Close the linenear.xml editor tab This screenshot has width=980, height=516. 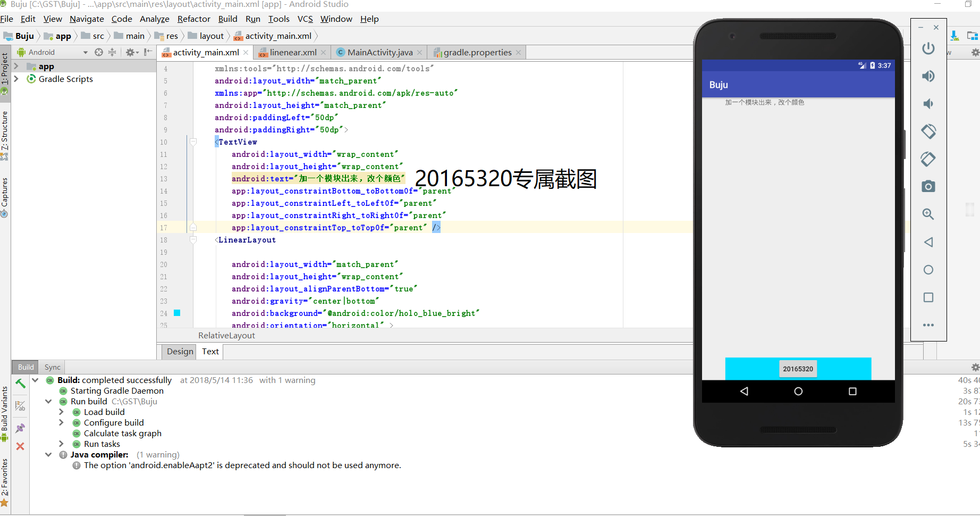[x=323, y=52]
